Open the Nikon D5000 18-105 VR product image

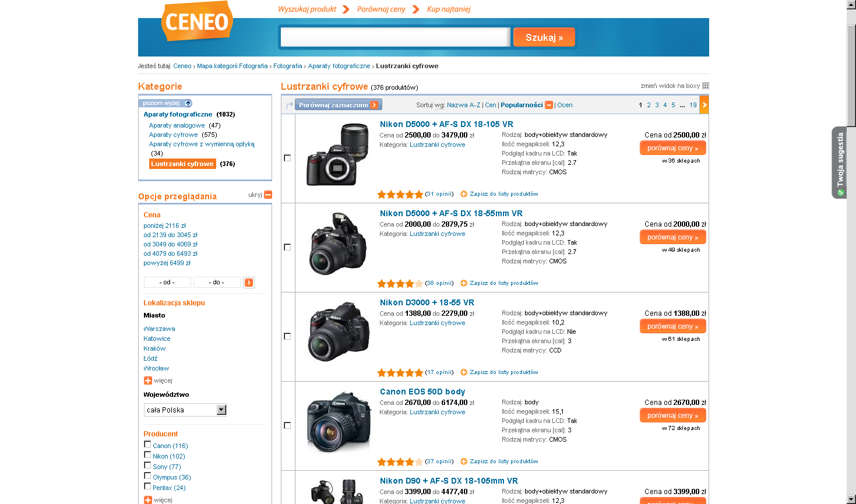click(x=338, y=154)
